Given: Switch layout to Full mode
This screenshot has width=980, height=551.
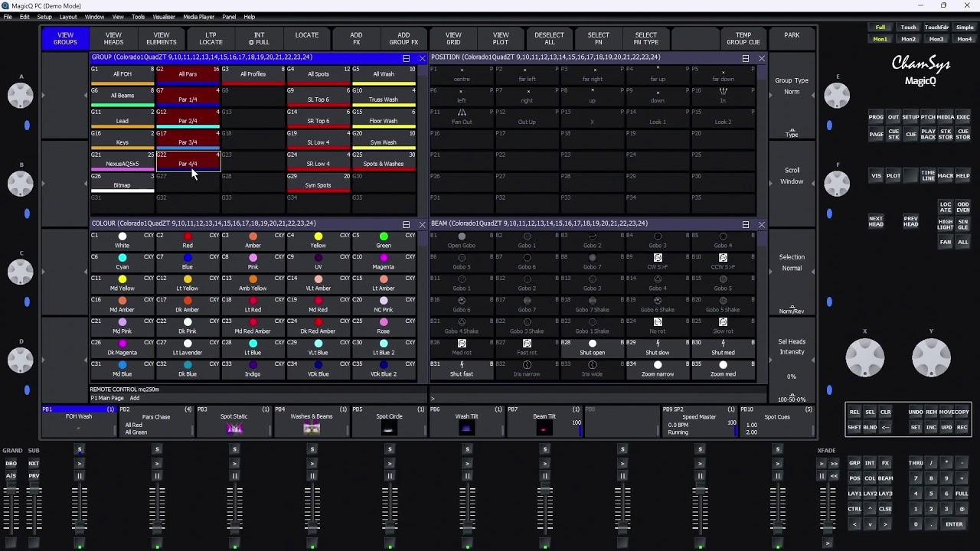Looking at the screenshot, I should 880,28.
